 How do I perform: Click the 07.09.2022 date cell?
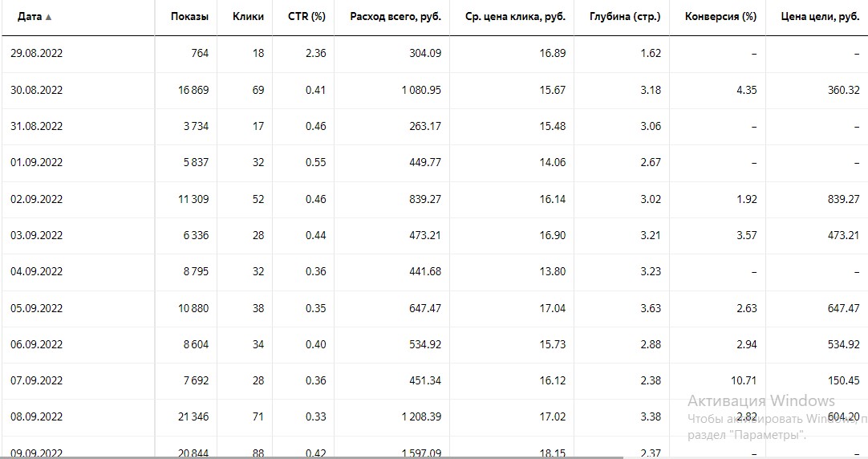[x=37, y=380]
